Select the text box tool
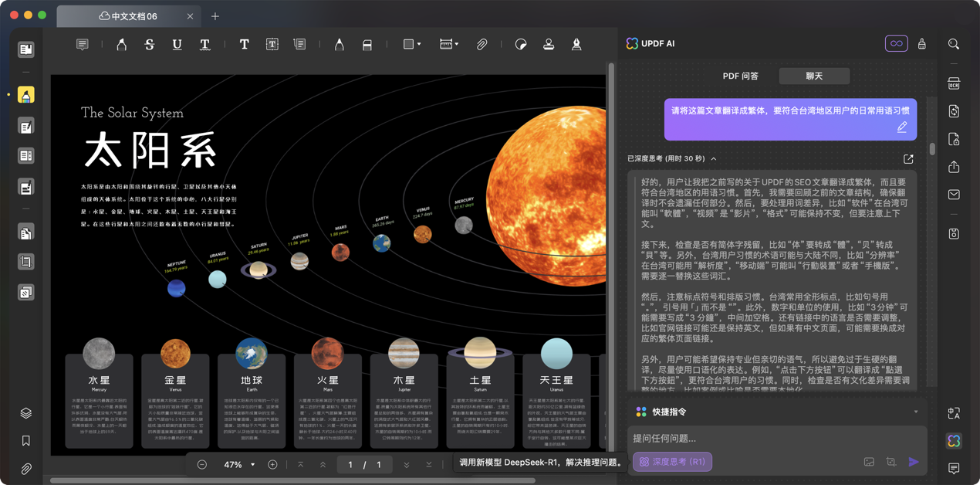Viewport: 980px width, 485px height. click(272, 45)
